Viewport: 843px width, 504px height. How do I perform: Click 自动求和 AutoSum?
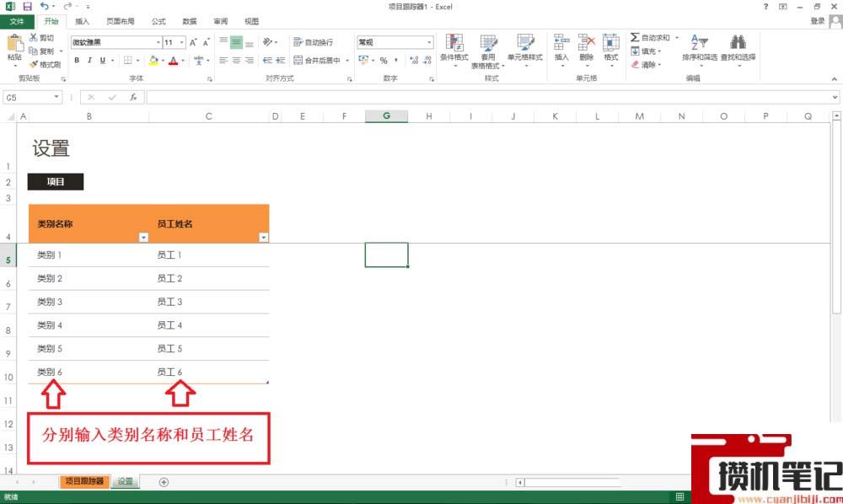pos(650,38)
